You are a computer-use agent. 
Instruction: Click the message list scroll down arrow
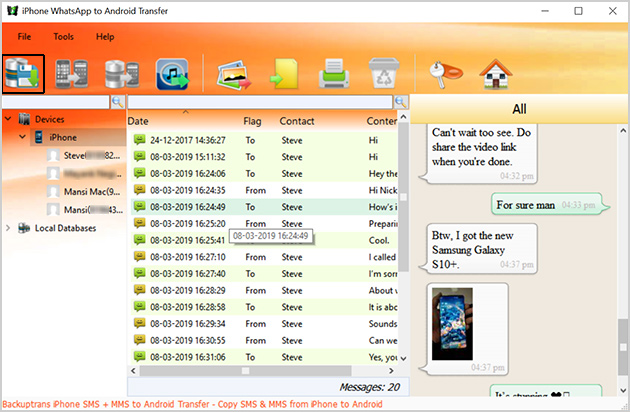point(403,358)
